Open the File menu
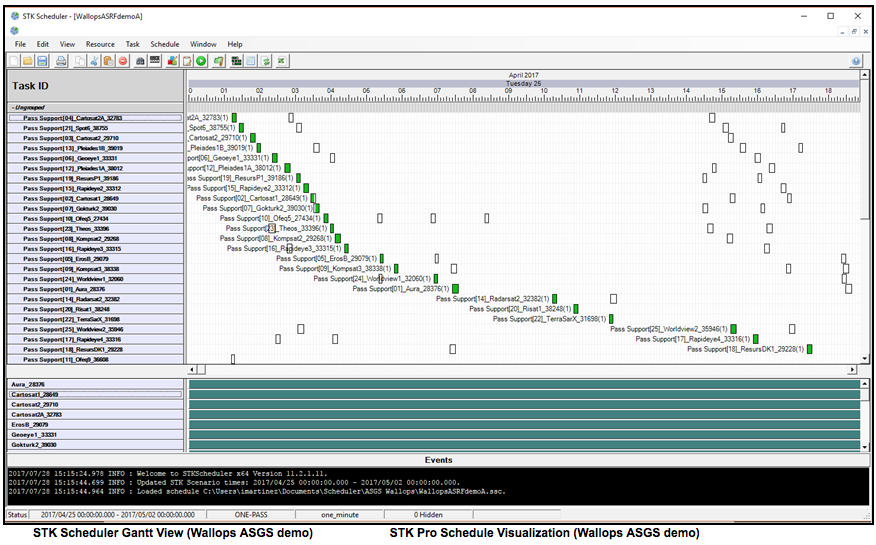876x545 pixels. [x=20, y=44]
